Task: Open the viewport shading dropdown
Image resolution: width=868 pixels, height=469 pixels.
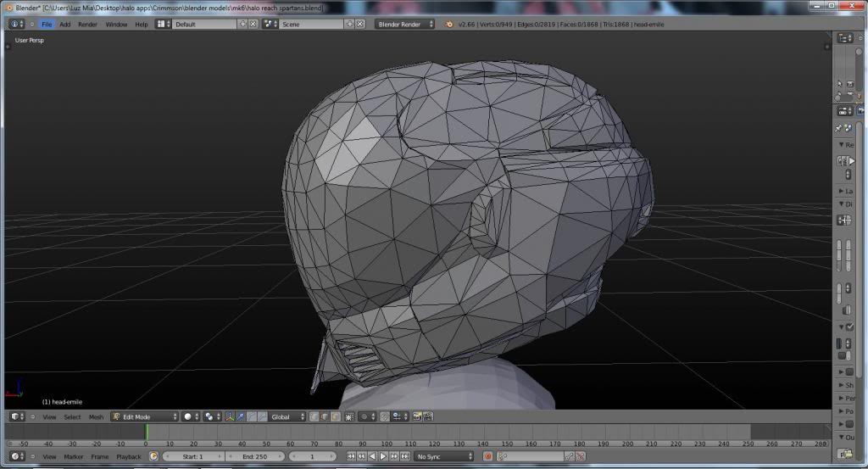Action: coord(191,416)
